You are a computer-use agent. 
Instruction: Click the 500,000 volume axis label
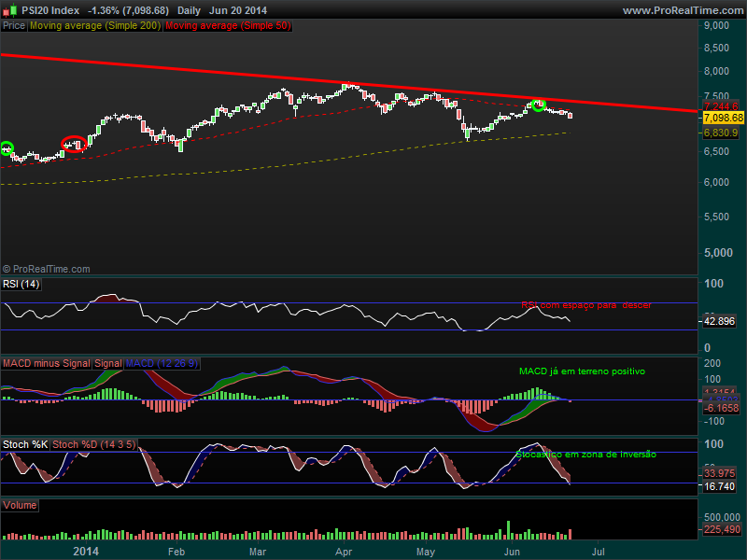click(x=722, y=517)
